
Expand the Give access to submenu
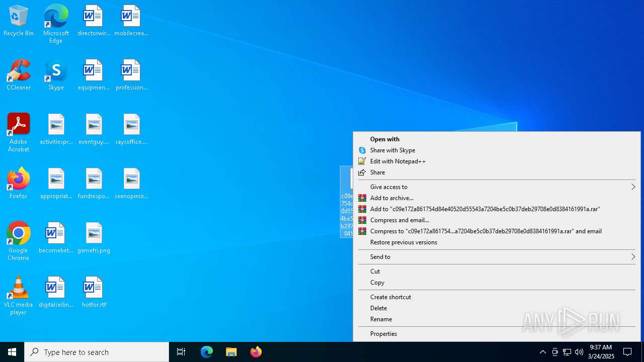(x=497, y=187)
